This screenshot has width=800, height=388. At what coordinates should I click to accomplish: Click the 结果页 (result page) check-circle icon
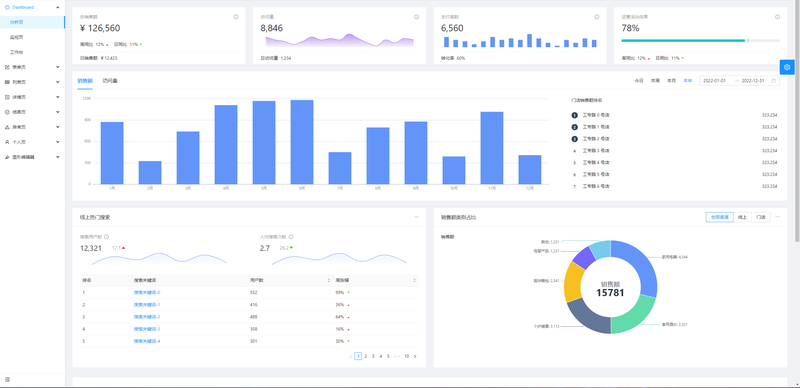[x=7, y=112]
